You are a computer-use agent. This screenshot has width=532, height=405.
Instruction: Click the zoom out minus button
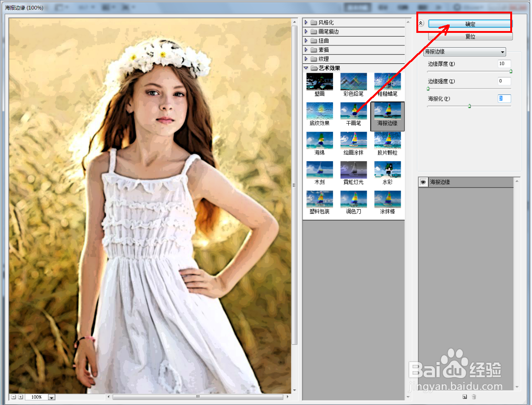pos(13,397)
